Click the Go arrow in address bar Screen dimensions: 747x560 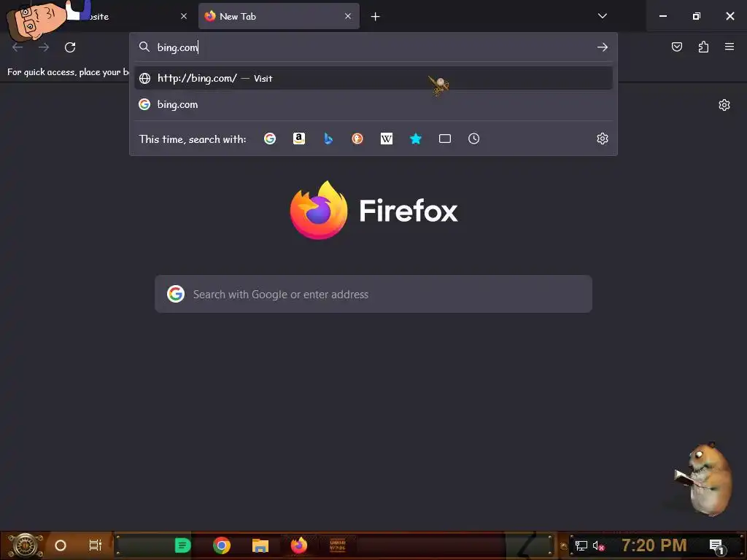pos(602,47)
